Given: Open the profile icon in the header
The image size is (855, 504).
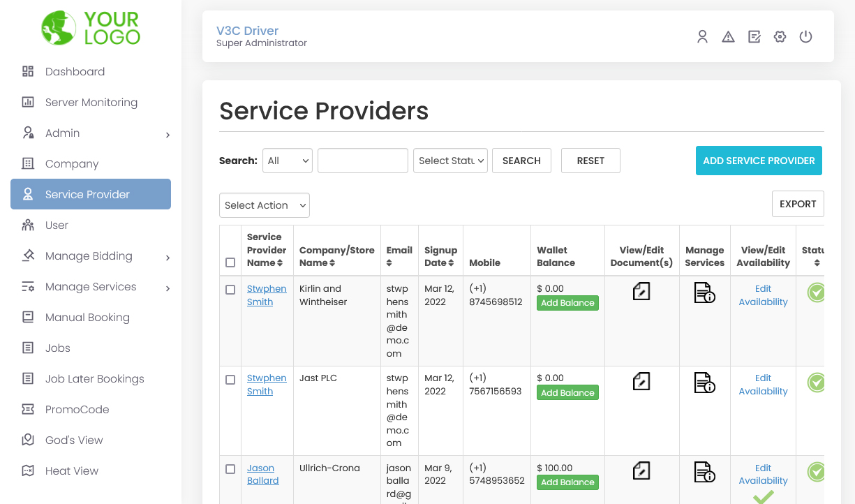Looking at the screenshot, I should coord(702,36).
